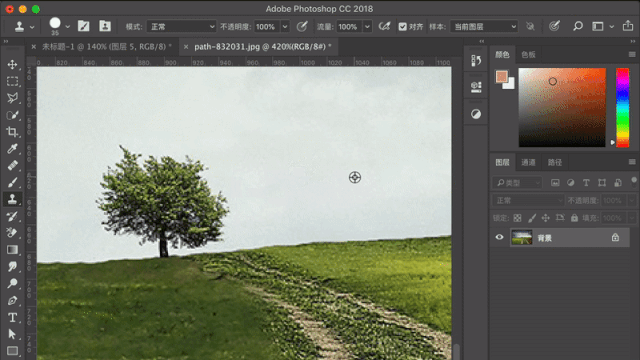640x360 pixels.
Task: Select the Gradient tool
Action: (x=12, y=249)
